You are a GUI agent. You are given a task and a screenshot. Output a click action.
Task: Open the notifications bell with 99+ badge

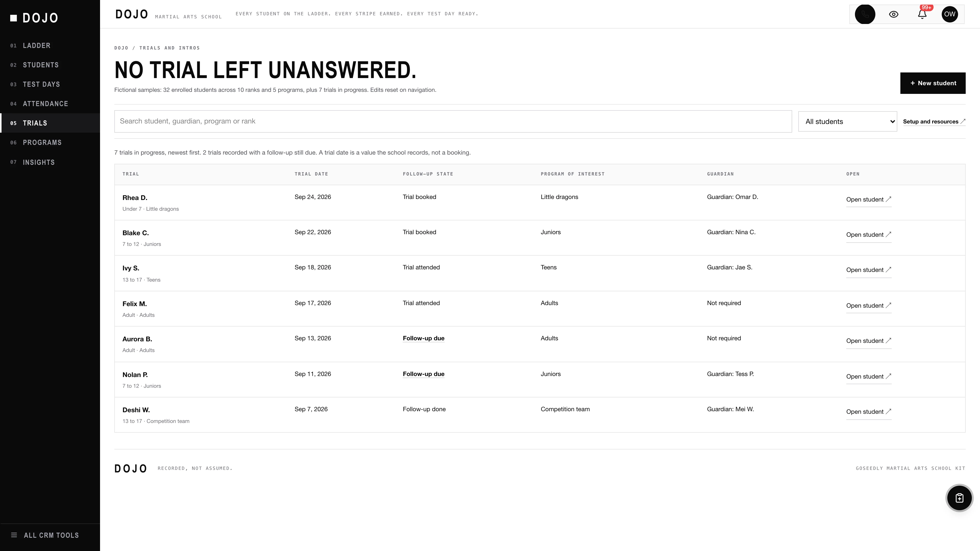pos(922,15)
